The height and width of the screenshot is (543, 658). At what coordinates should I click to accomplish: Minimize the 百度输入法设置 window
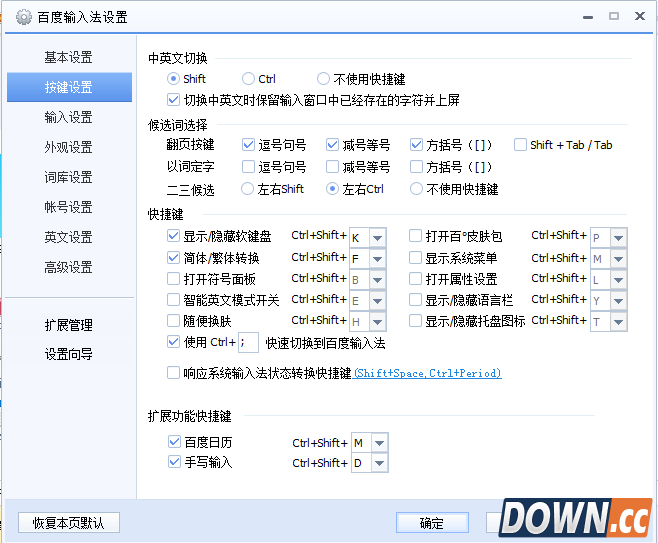[x=588, y=17]
